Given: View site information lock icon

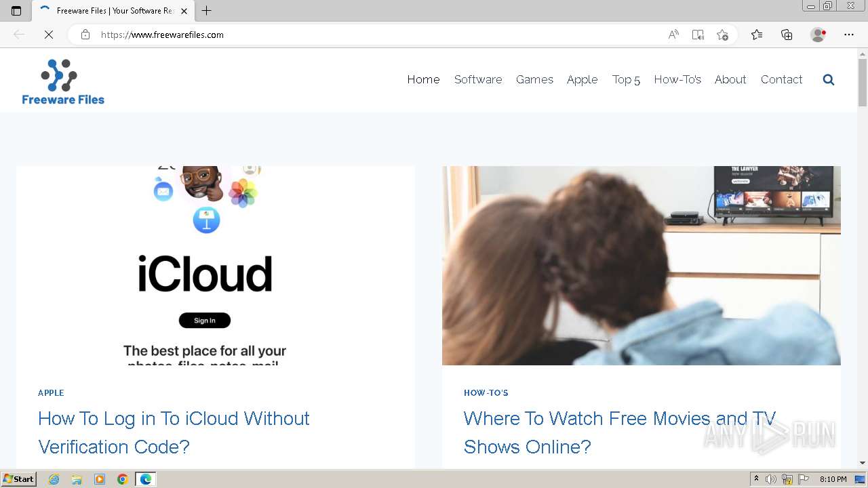Looking at the screenshot, I should pyautogui.click(x=85, y=35).
